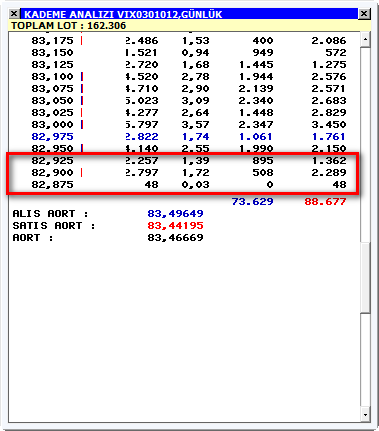Click the scrollbar down arrow
The width and height of the screenshot is (379, 431).
(365, 415)
